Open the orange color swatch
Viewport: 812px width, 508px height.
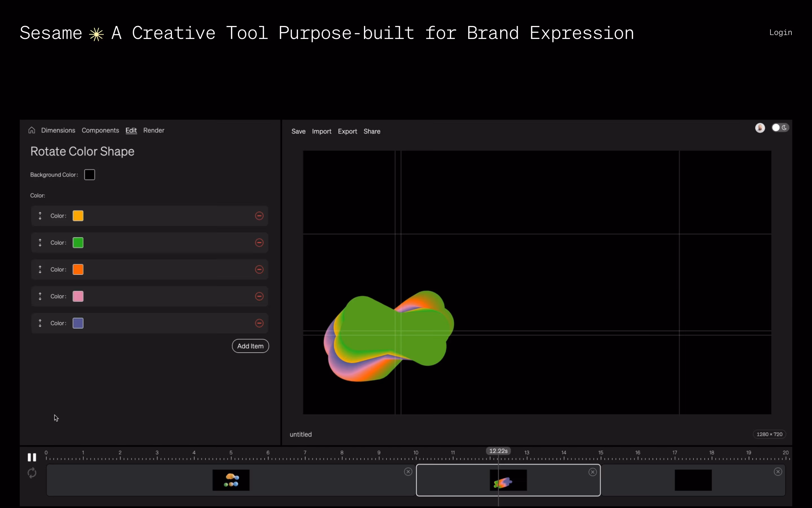pos(78,270)
